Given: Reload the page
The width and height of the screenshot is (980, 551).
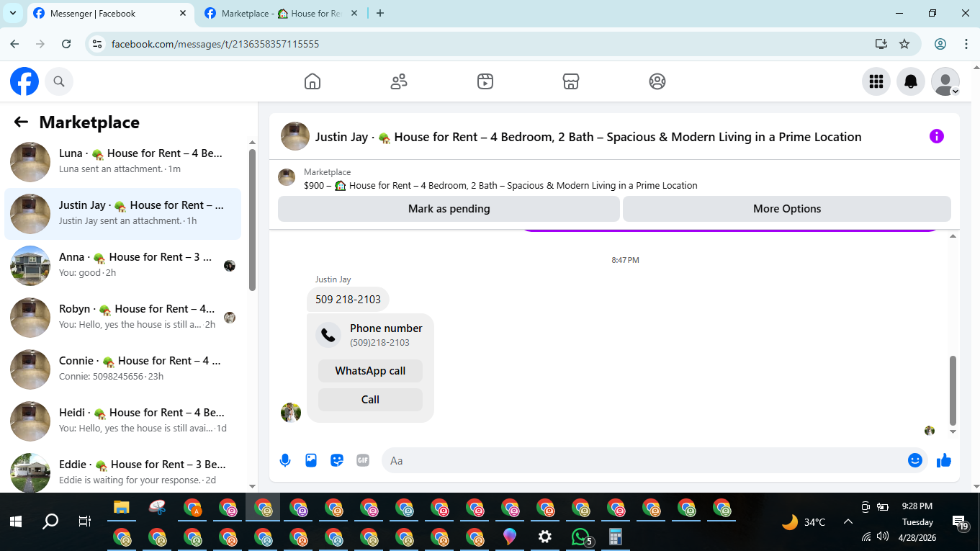Looking at the screenshot, I should pyautogui.click(x=66, y=44).
